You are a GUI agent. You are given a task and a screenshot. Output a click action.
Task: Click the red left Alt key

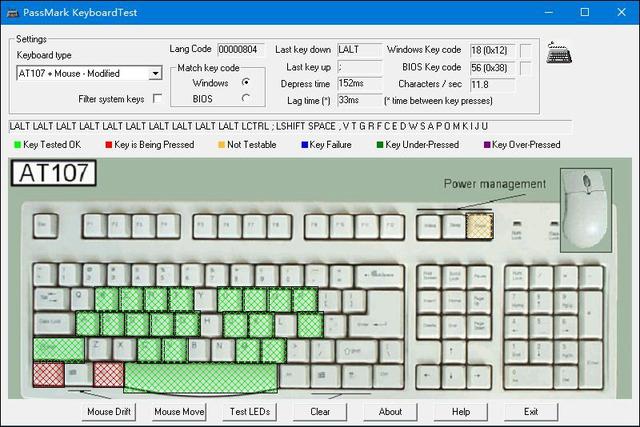(108, 375)
